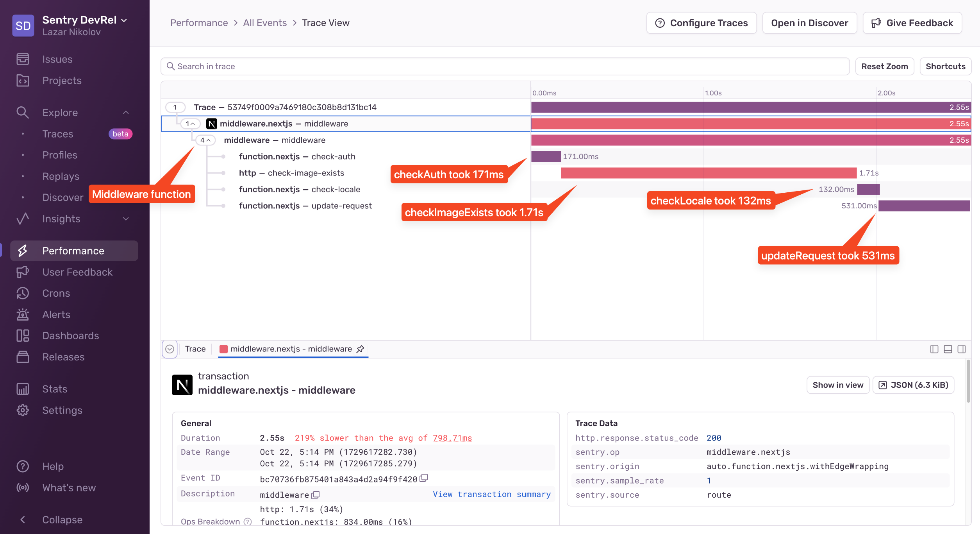Click the pin icon on middleware tab

click(x=361, y=349)
